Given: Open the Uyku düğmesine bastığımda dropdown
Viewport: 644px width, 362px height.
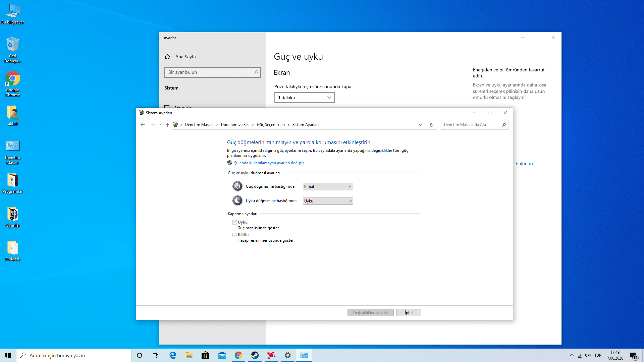Looking at the screenshot, I should (x=328, y=201).
